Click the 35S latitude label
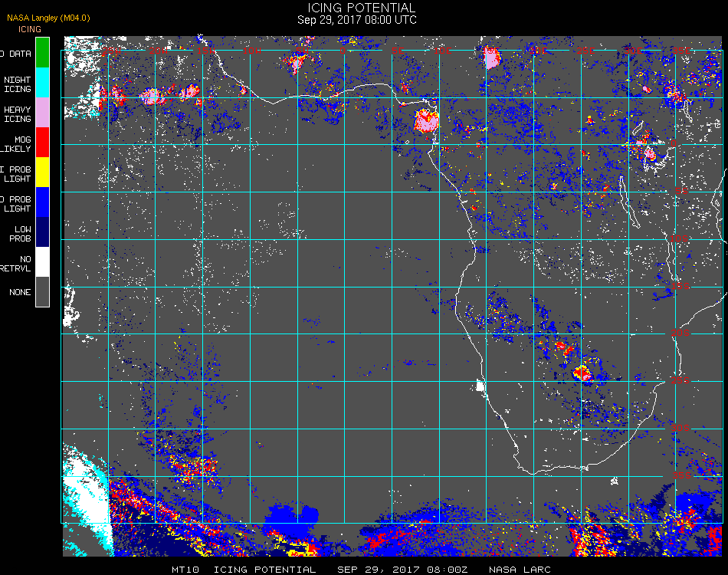Image resolution: width=728 pixels, height=575 pixels. tap(681, 475)
